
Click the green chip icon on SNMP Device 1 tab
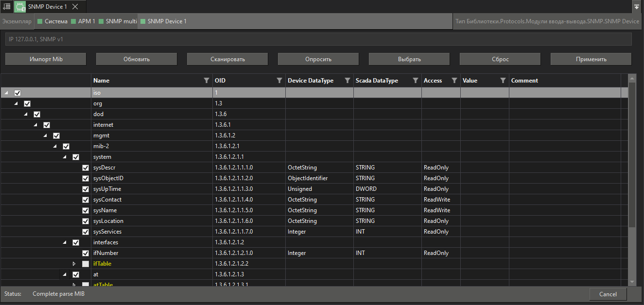pyautogui.click(x=19, y=7)
